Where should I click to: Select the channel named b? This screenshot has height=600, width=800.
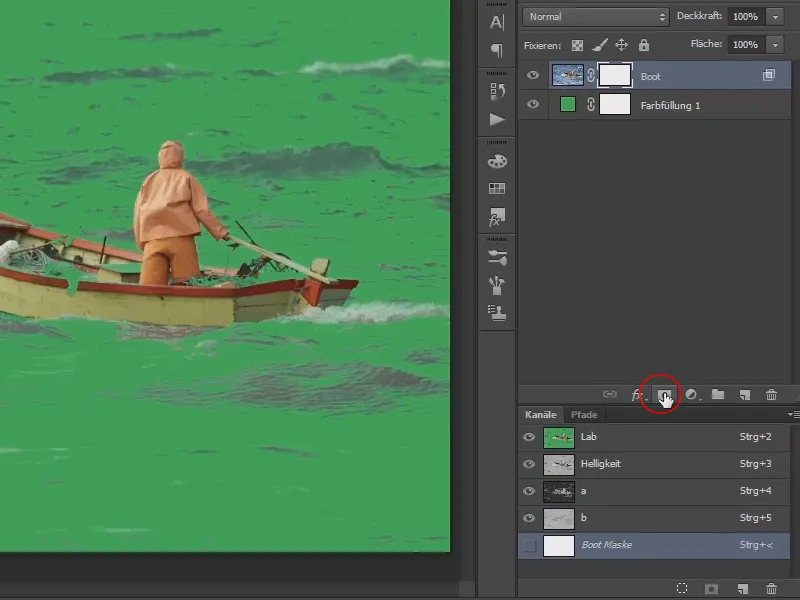click(x=654, y=518)
